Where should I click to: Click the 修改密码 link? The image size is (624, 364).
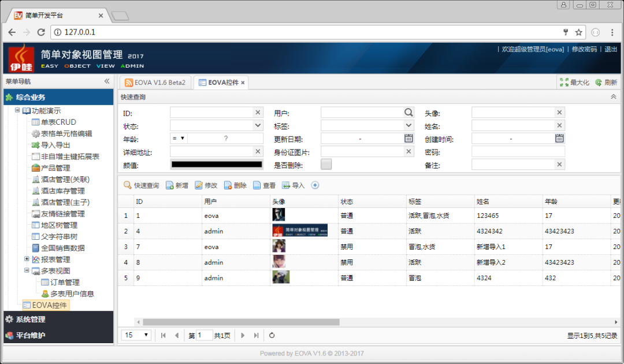[584, 49]
